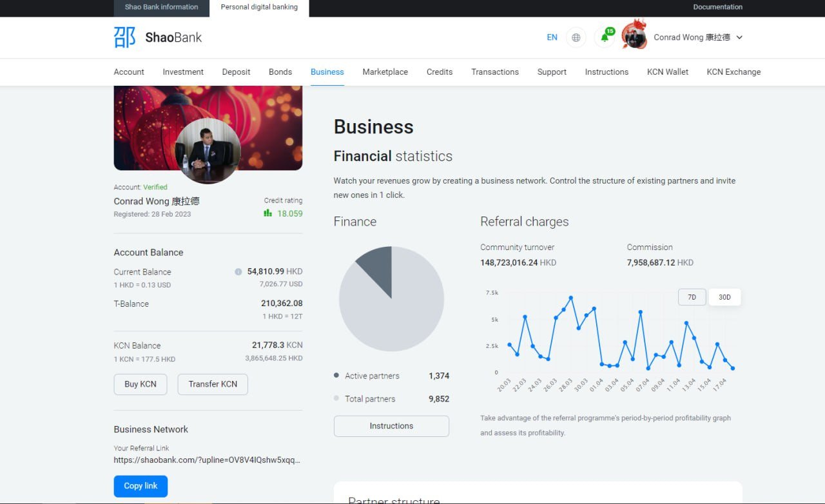
Task: Click the green credit rating bars icon
Action: coord(268,213)
